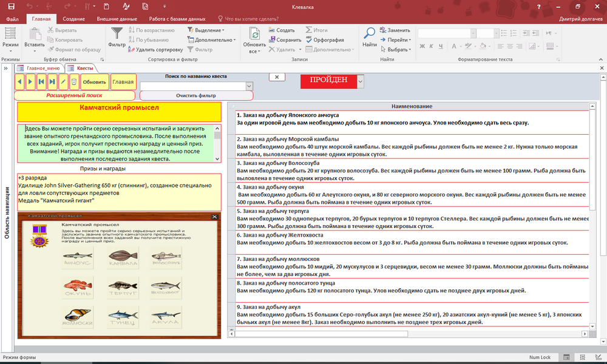The width and height of the screenshot is (607, 364).
Task: Click the Окунь fish thumbnail
Action: 78,286
